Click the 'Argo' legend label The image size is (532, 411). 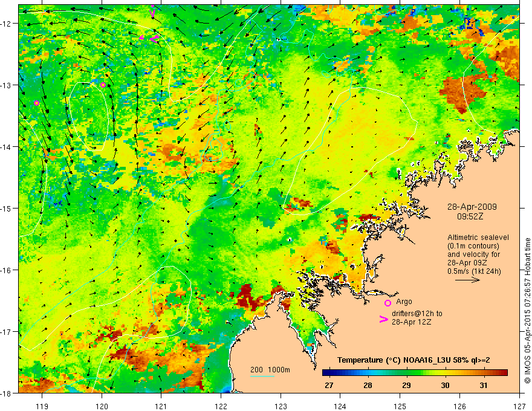[x=404, y=302]
